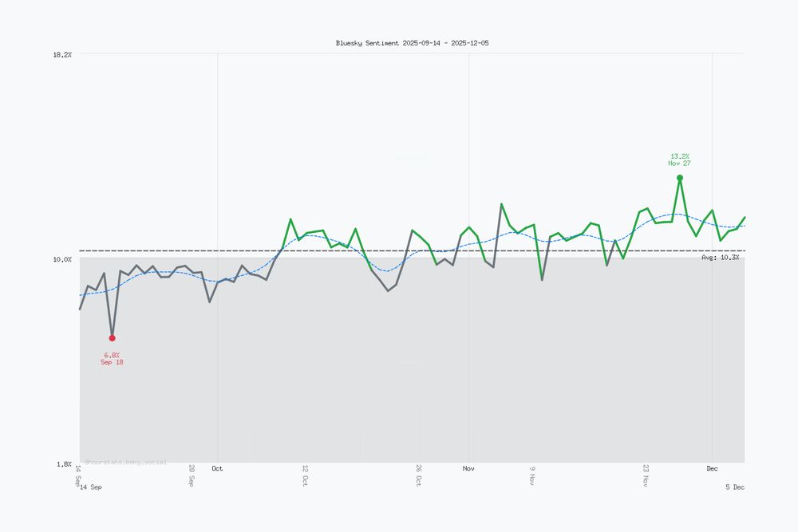The width and height of the screenshot is (798, 532).
Task: Select the red low-point marker dated Sep 18
Action: pyautogui.click(x=113, y=337)
